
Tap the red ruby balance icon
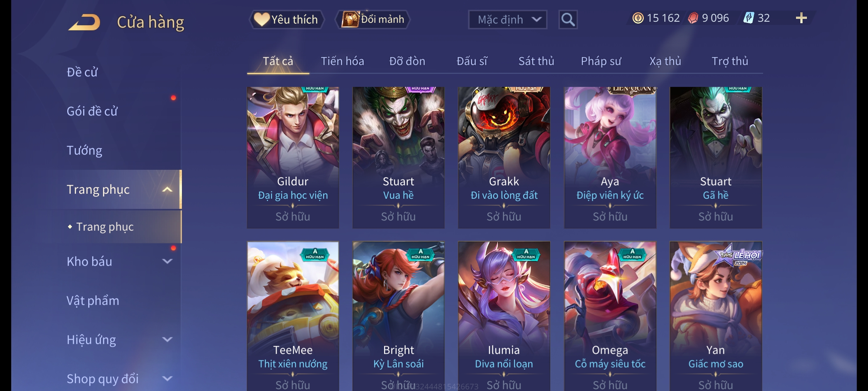[693, 18]
